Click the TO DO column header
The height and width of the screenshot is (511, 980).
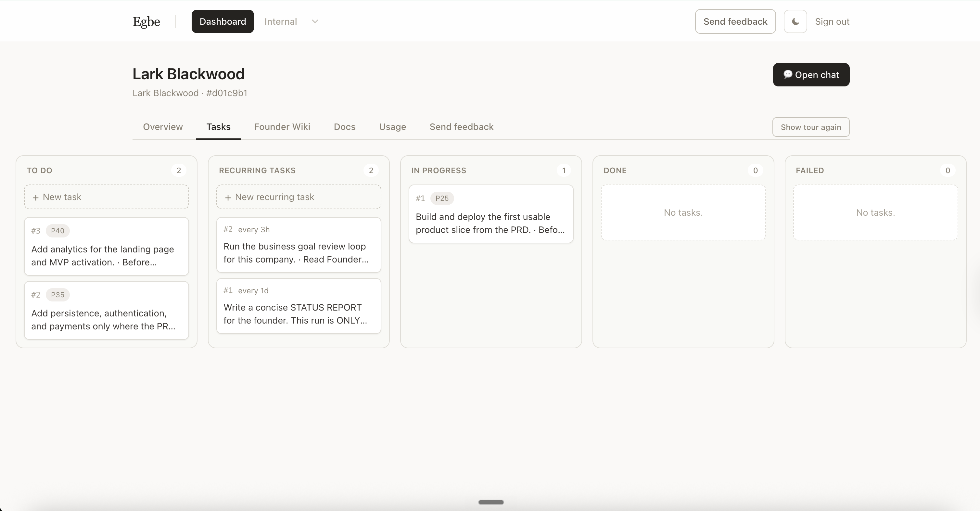tap(40, 171)
